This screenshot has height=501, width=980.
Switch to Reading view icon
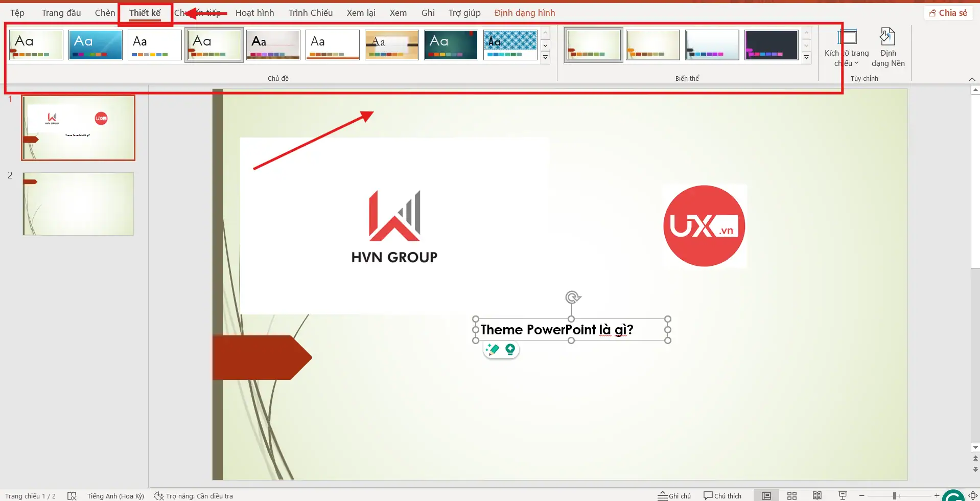tap(818, 496)
